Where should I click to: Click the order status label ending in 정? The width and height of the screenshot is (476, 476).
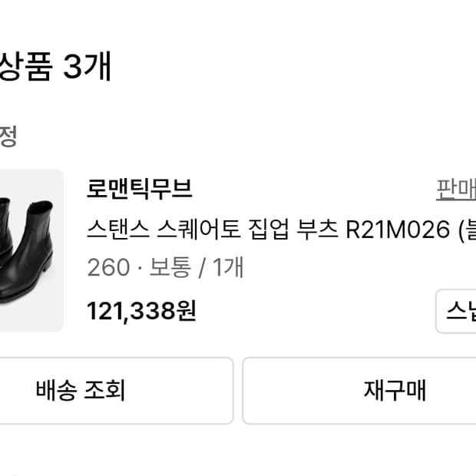8,137
